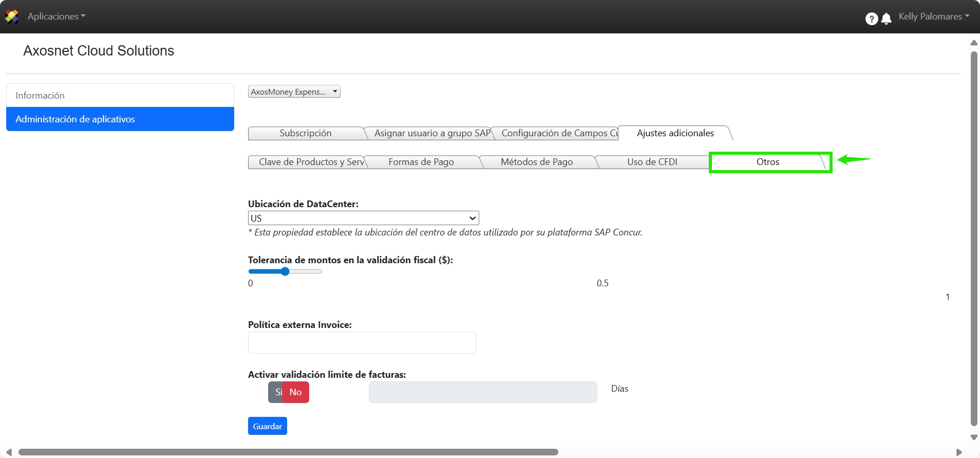Click the scroll up arrow
Image resolution: width=980 pixels, height=458 pixels.
coord(974,43)
